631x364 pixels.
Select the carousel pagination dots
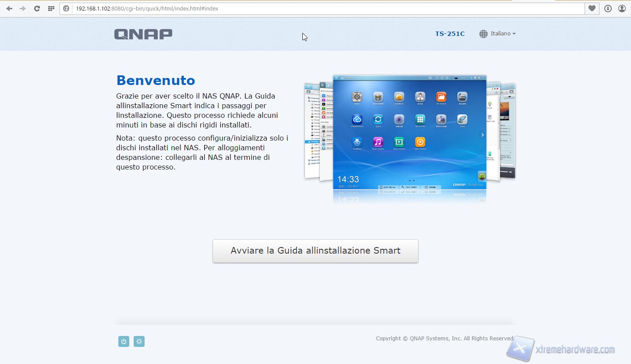click(x=410, y=180)
